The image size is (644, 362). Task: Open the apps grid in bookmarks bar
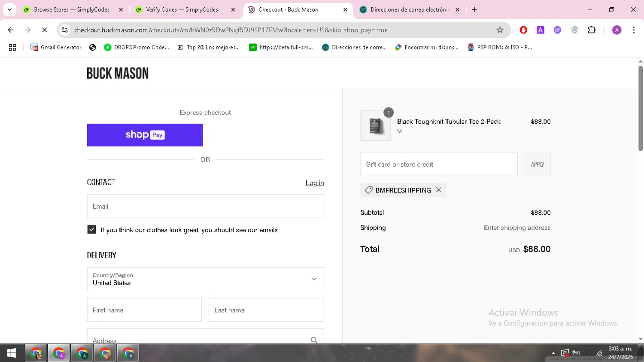pyautogui.click(x=12, y=48)
